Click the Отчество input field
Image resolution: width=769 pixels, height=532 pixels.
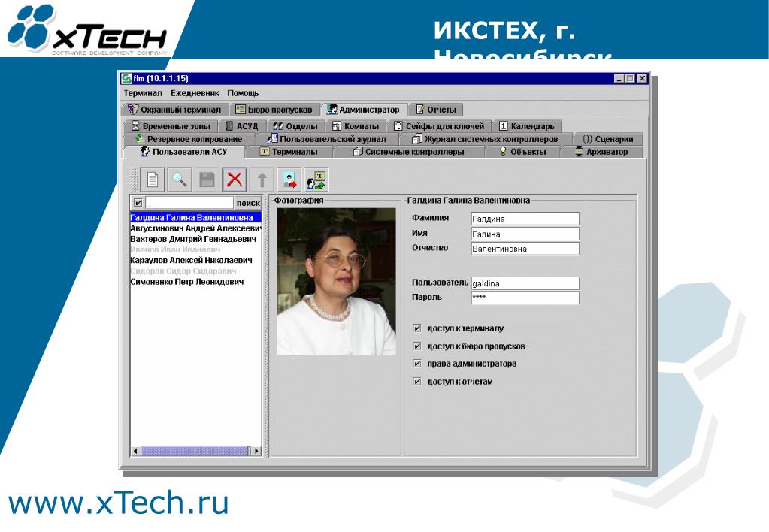click(x=525, y=249)
